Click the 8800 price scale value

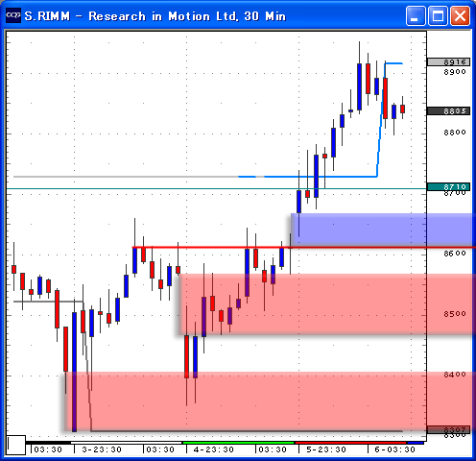(x=455, y=133)
